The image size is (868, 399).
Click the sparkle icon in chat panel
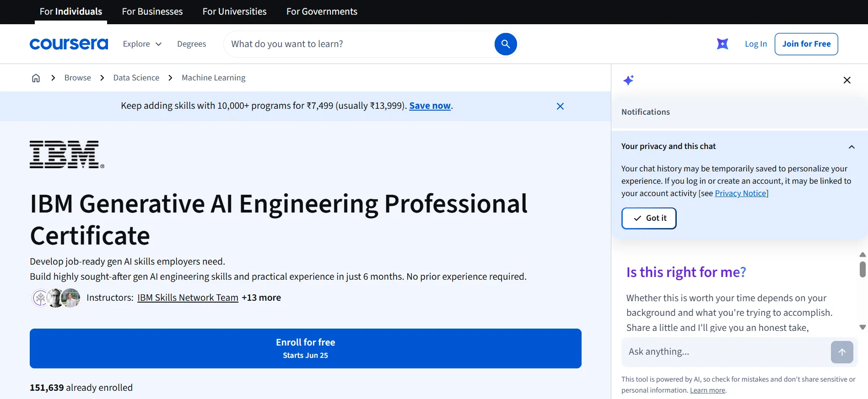(629, 80)
